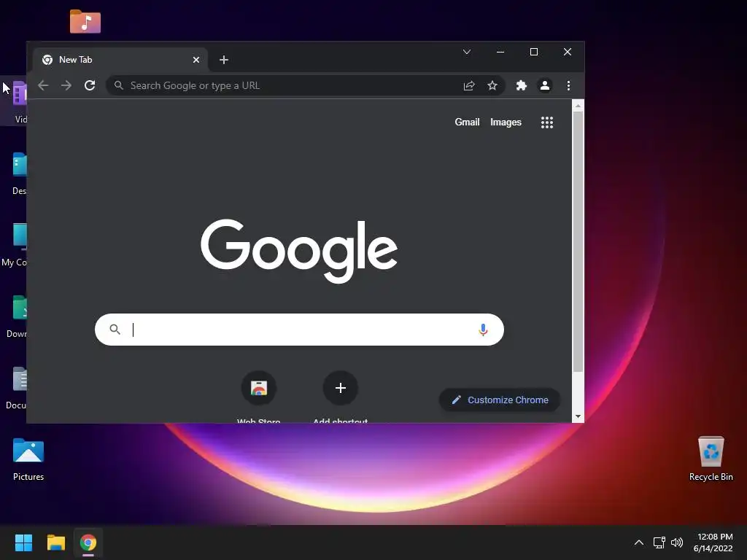The width and height of the screenshot is (747, 560).
Task: Open Chrome's three-dot menu
Action: 568,86
